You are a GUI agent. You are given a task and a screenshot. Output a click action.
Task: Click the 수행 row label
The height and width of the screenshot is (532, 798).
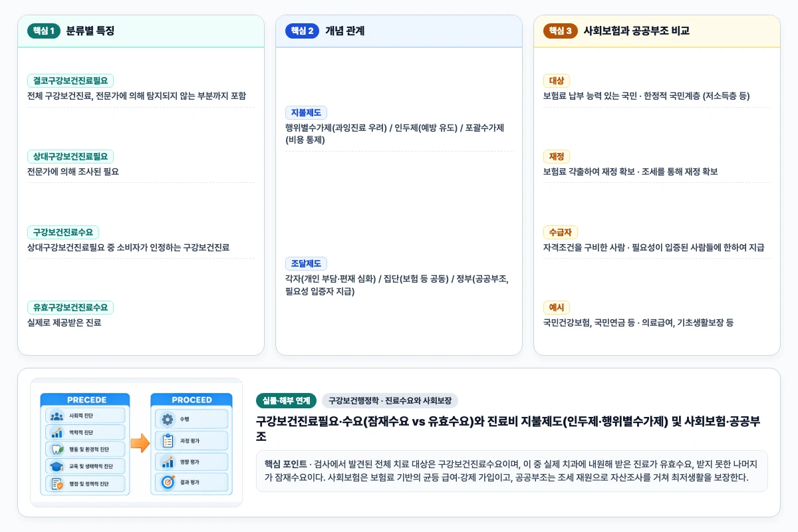tap(185, 420)
